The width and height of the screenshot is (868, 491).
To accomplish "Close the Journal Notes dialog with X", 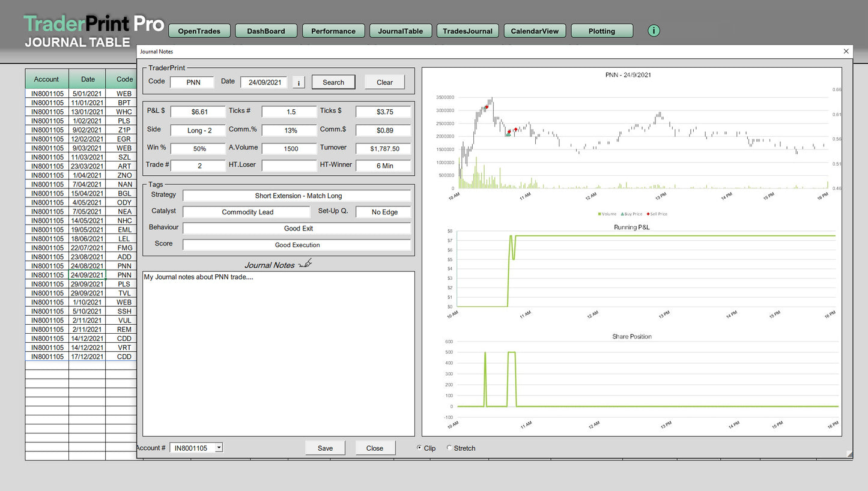I will pos(846,52).
